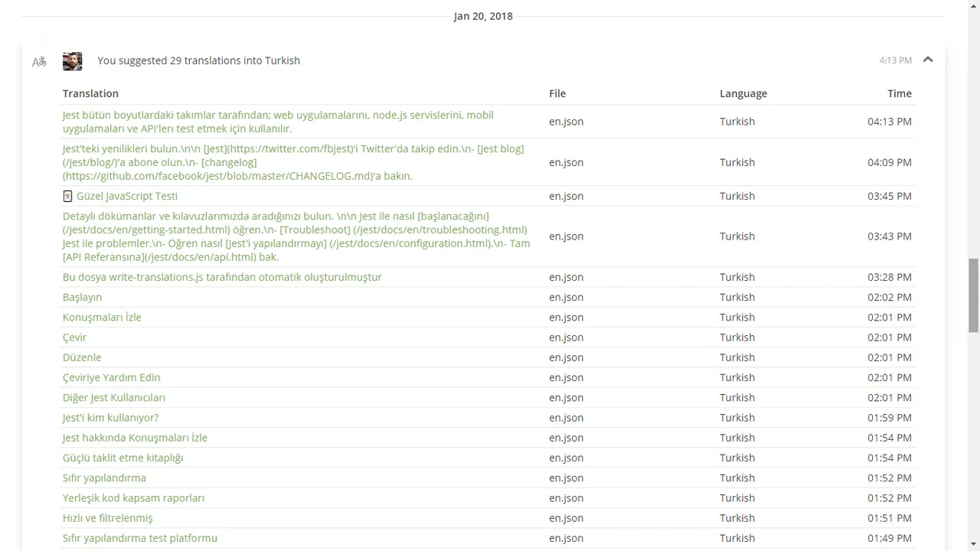Open the 'Konuşmaları İzle' translation
The width and height of the screenshot is (980, 551).
(x=102, y=317)
